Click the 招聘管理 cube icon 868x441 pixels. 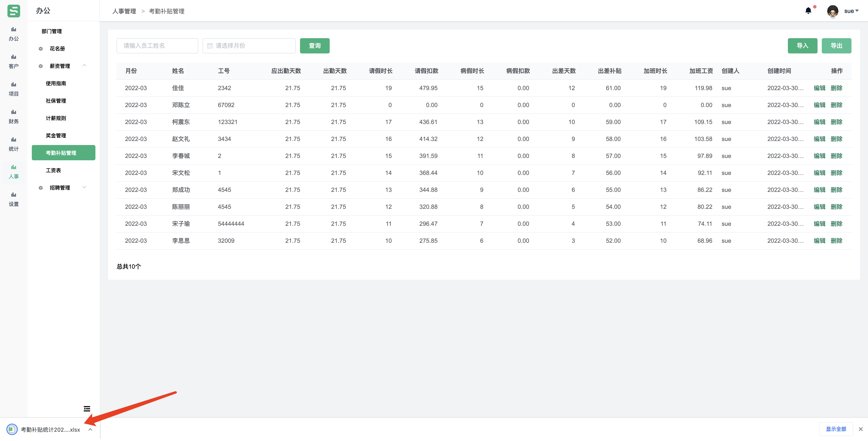[41, 188]
